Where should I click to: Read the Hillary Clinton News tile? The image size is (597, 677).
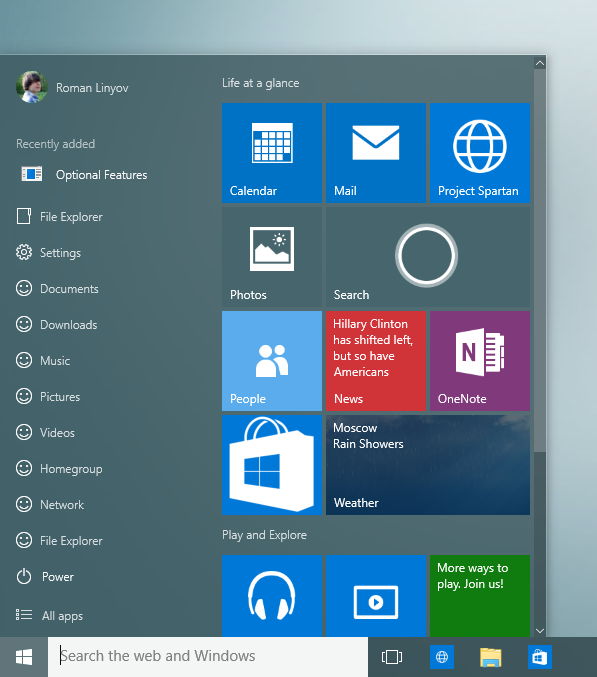click(376, 361)
